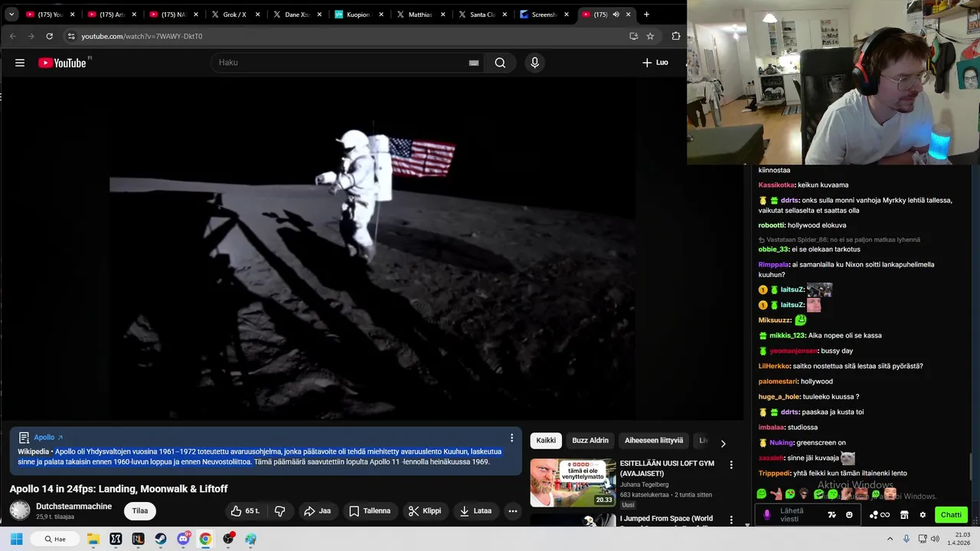Click the YouTube search magnifier button

pyautogui.click(x=500, y=63)
